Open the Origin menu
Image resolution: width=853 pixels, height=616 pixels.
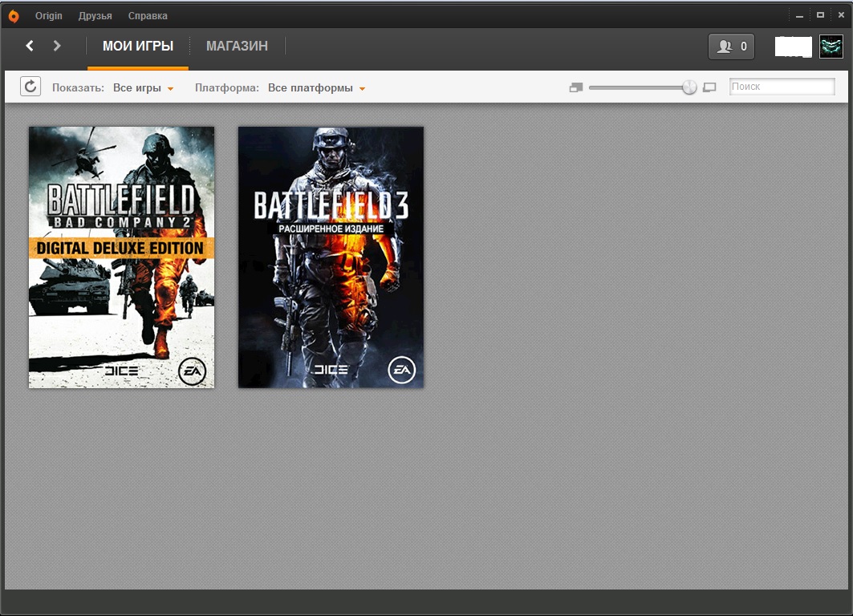pyautogui.click(x=49, y=16)
